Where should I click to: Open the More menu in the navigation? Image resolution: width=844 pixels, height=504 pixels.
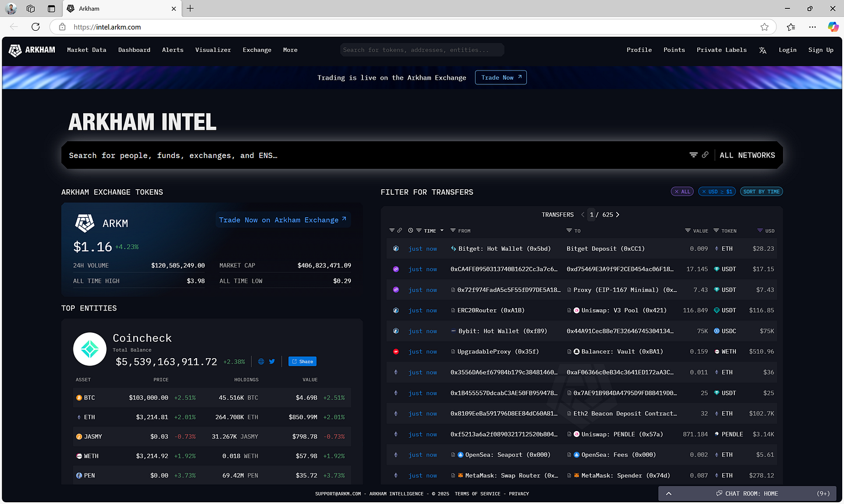click(x=290, y=50)
